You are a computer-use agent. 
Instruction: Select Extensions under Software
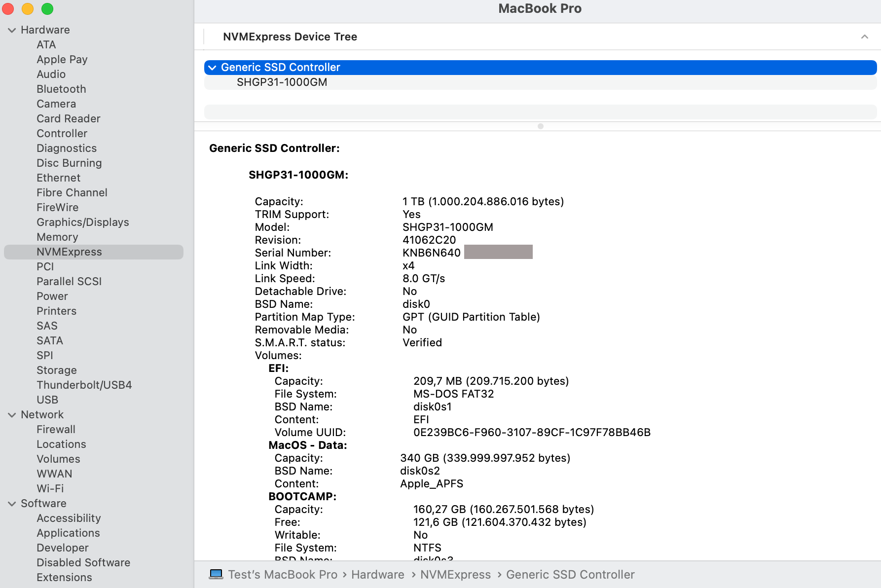pyautogui.click(x=64, y=578)
